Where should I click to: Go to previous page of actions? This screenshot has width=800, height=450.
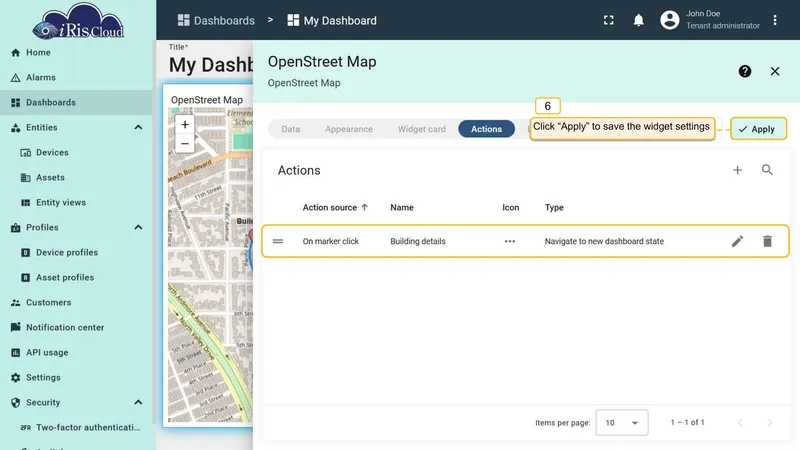click(740, 422)
